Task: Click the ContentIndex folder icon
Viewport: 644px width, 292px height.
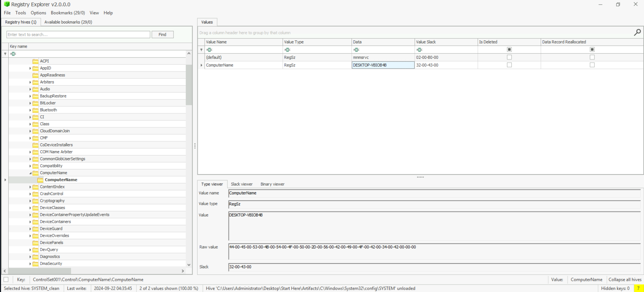Action: pyautogui.click(x=36, y=187)
